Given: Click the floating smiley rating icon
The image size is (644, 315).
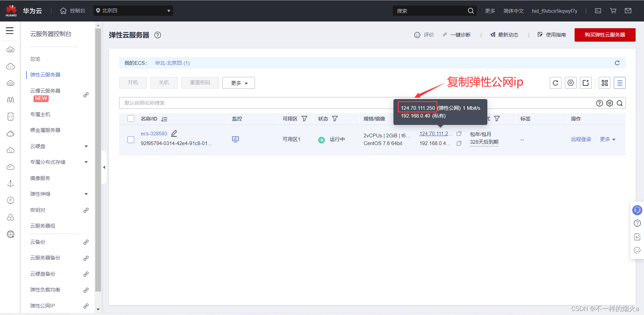Looking at the screenshot, I should point(637,250).
